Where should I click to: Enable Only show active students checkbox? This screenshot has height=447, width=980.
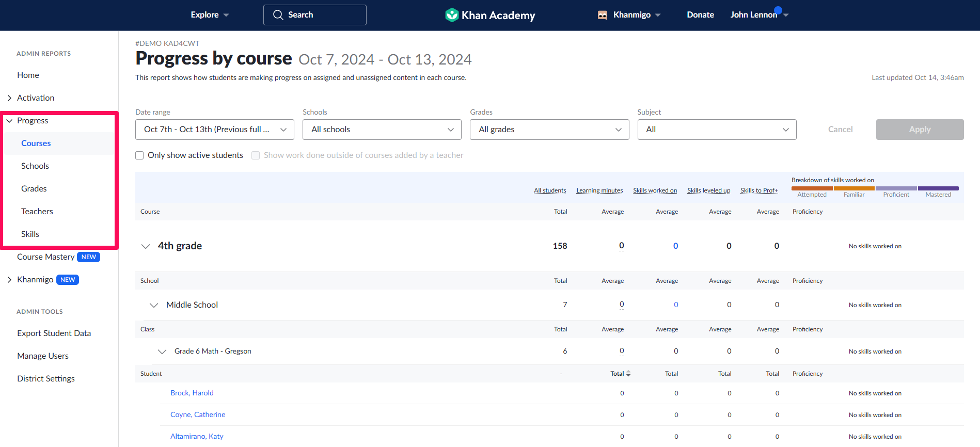[x=139, y=155]
